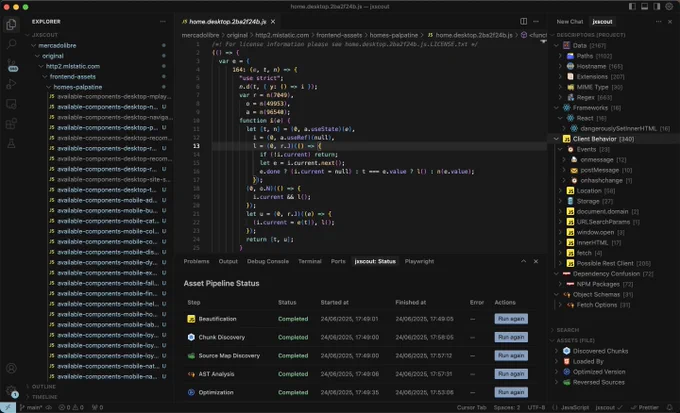This screenshot has width=680, height=413.
Task: Select dangerouslySetInnerHTML tree item
Action: click(618, 128)
